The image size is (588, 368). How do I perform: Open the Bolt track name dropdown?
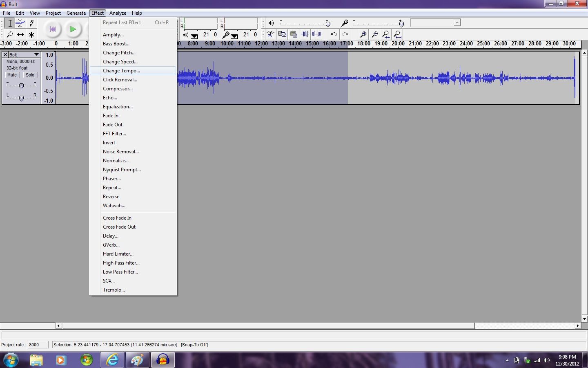(x=37, y=54)
